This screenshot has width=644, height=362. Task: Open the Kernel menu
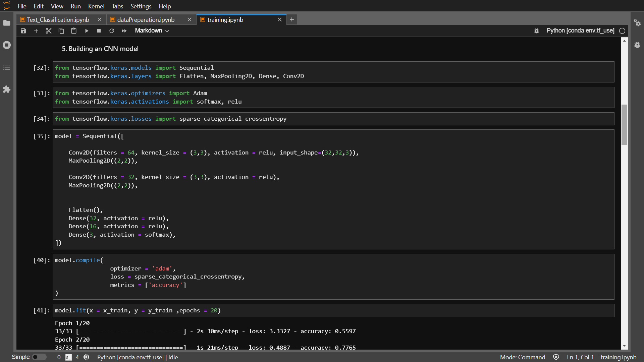[96, 6]
